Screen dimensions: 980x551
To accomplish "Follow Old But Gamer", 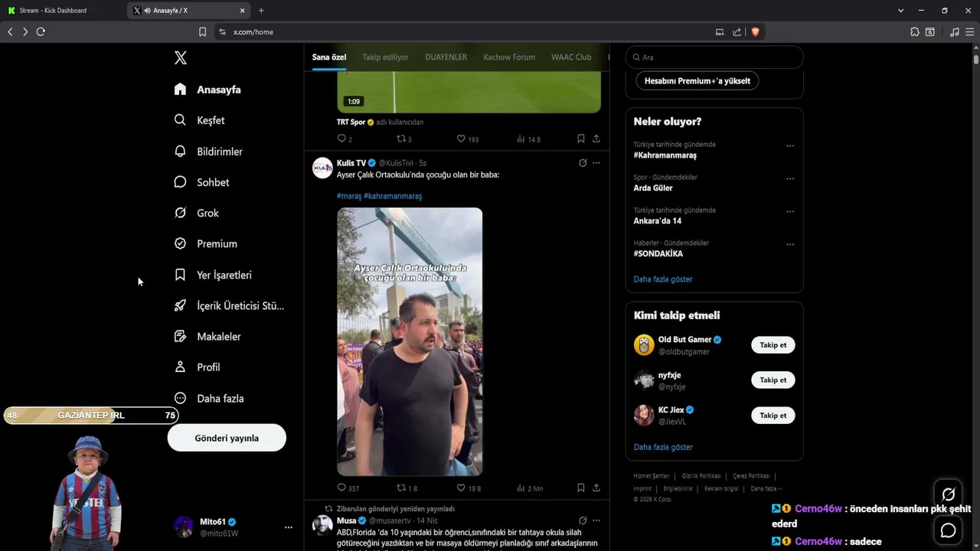I will tap(773, 345).
